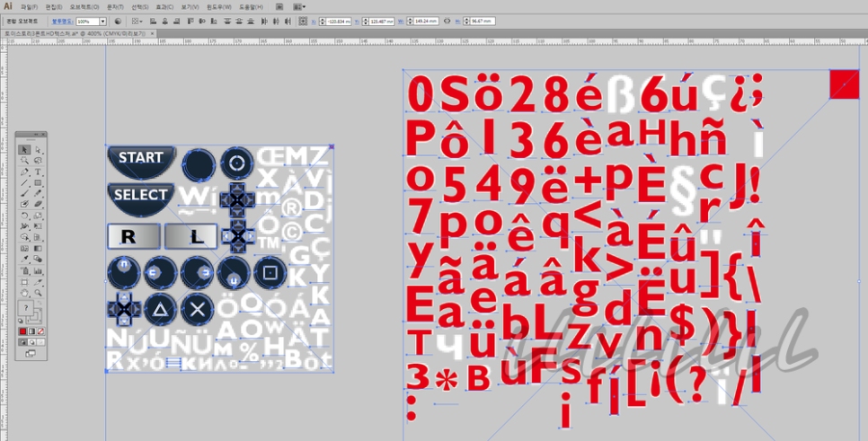This screenshot has height=441, width=868.
Task: Open the opacity percentage dropdown arrow
Action: 102,22
